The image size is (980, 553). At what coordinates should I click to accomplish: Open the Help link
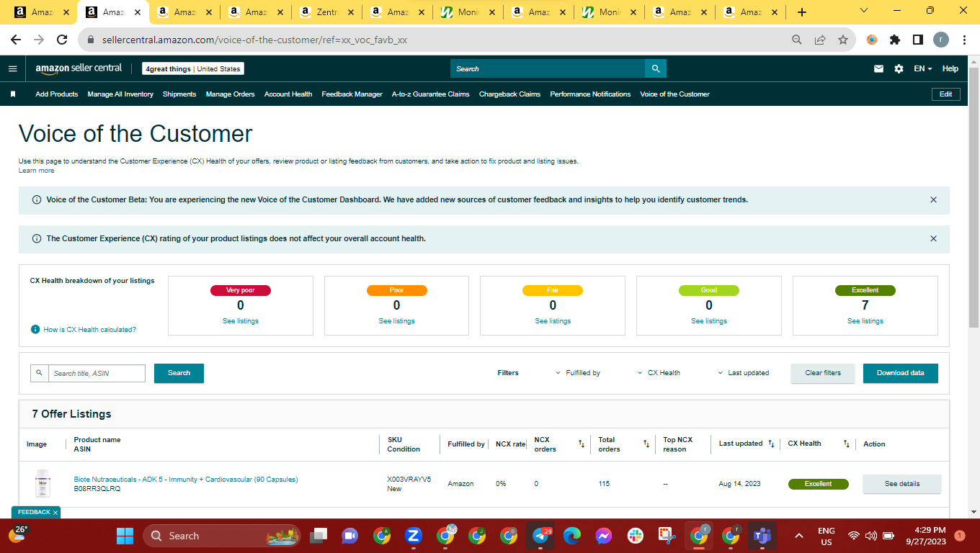tap(950, 68)
